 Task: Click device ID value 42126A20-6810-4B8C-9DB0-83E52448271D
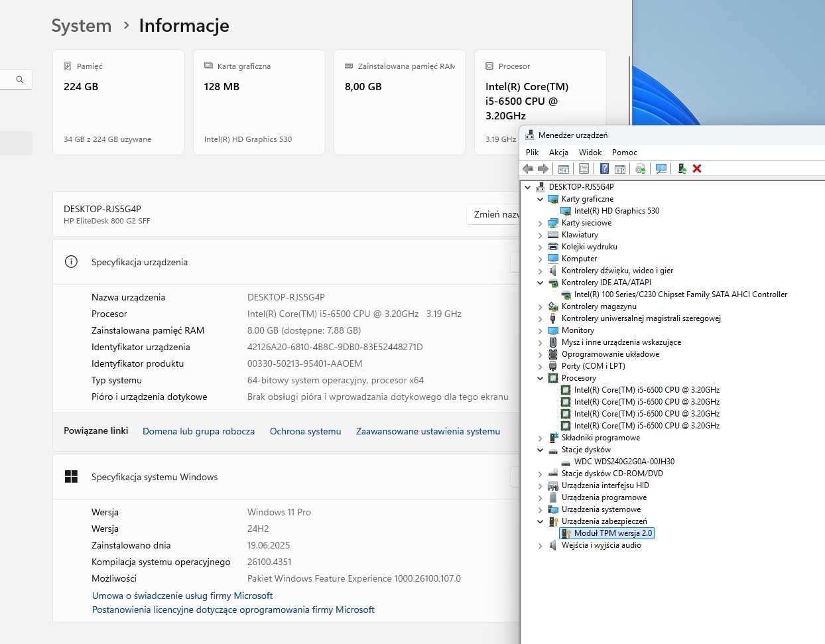(x=335, y=347)
